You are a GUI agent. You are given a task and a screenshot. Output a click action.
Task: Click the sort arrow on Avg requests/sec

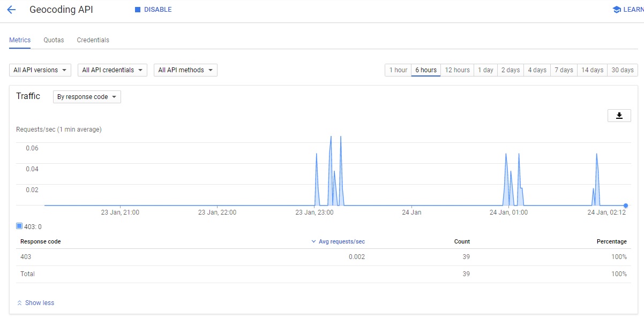[313, 241]
